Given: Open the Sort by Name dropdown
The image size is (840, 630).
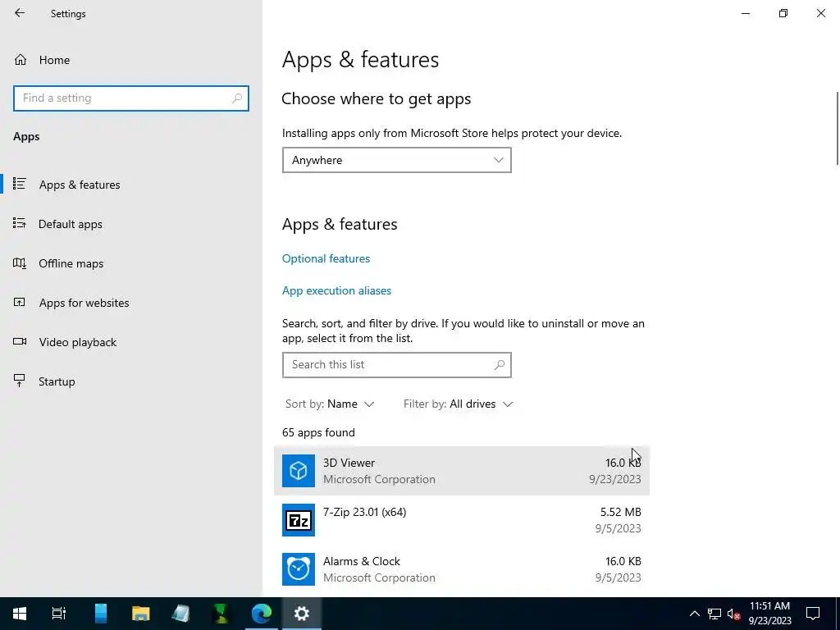Looking at the screenshot, I should [330, 404].
